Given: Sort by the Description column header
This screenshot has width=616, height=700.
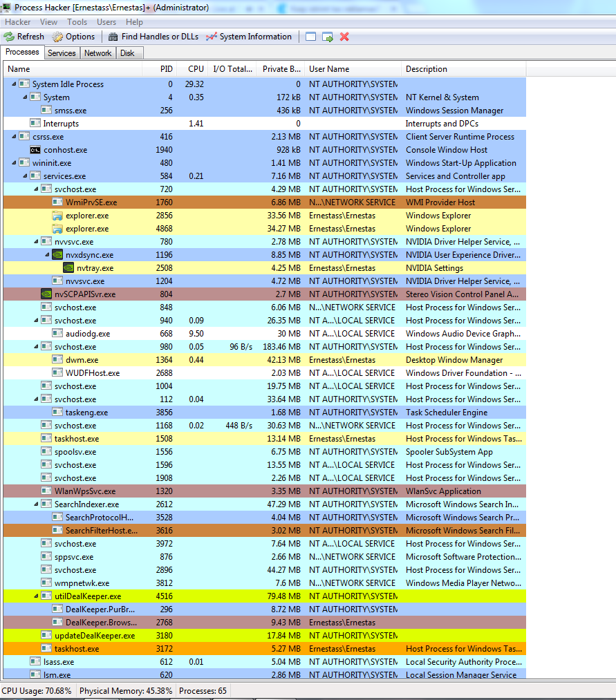Looking at the screenshot, I should pyautogui.click(x=464, y=69).
